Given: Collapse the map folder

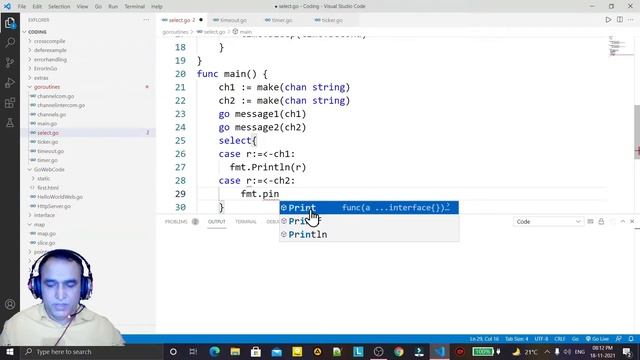Looking at the screenshot, I should pyautogui.click(x=39, y=224).
